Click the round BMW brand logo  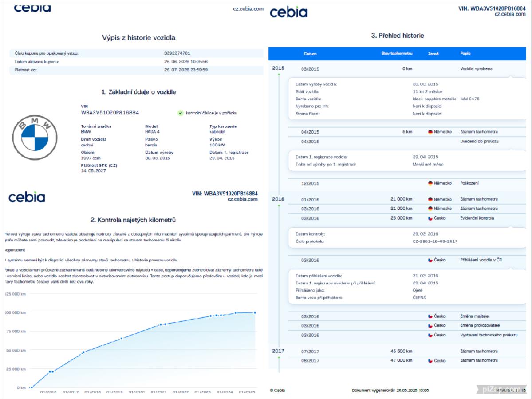[x=35, y=138]
